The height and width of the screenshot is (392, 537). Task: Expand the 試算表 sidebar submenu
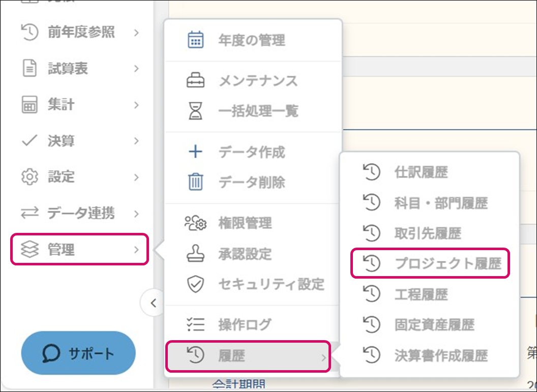[x=80, y=69]
